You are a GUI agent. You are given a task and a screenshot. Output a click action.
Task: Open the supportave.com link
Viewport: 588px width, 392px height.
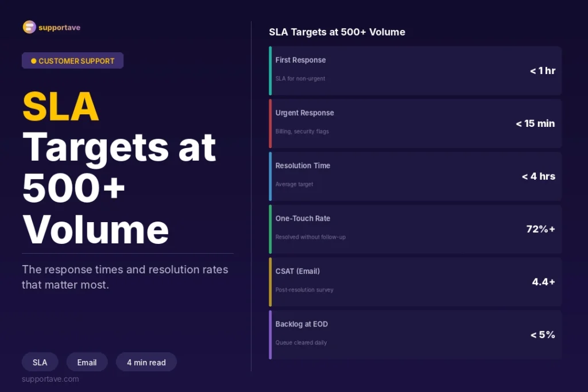tap(51, 379)
